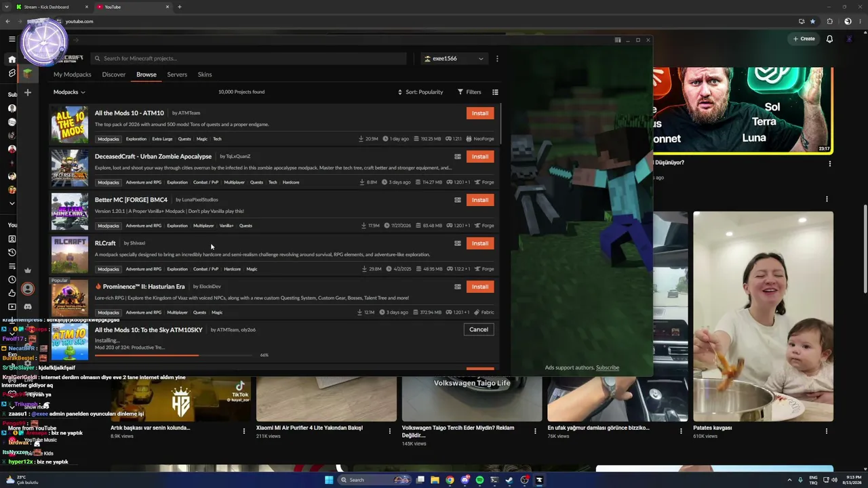Viewport: 868px width, 488px height.
Task: Switch to the Discover tab
Action: click(114, 75)
